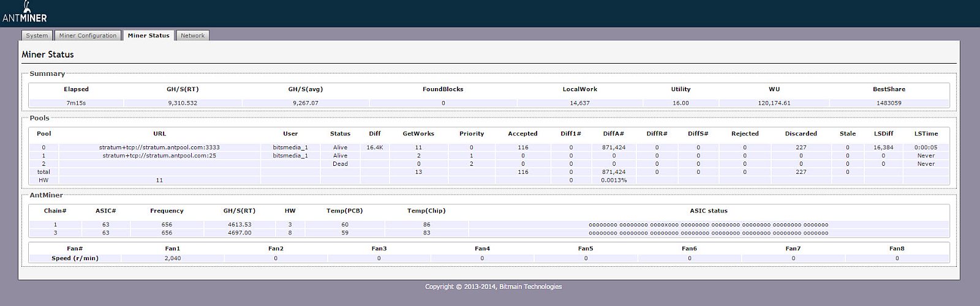980x306 pixels.
Task: Open the System tab
Action: click(37, 35)
